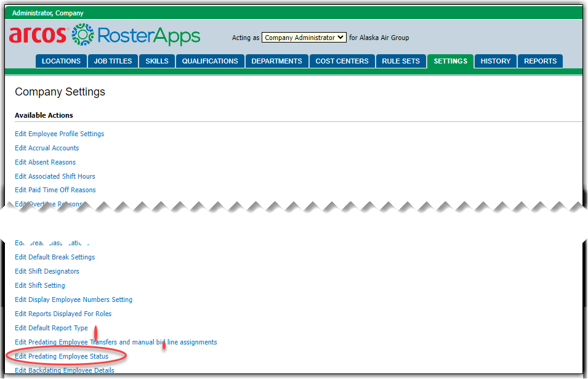Open the Reports tab
This screenshot has width=588, height=379.
540,61
